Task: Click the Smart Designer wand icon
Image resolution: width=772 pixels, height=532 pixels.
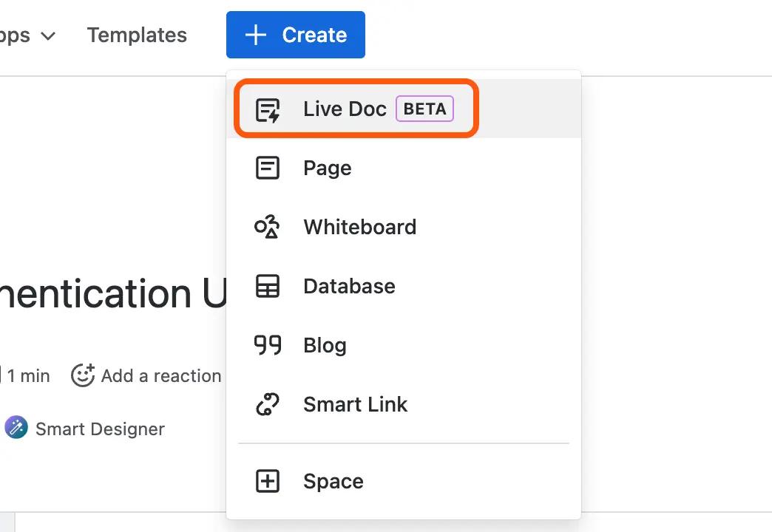Action: tap(16, 428)
